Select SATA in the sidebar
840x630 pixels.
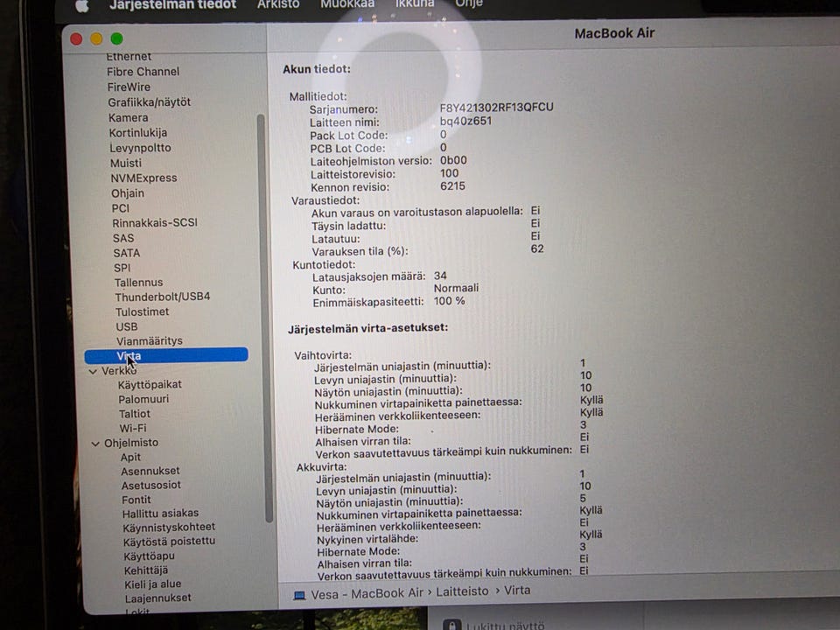point(126,253)
